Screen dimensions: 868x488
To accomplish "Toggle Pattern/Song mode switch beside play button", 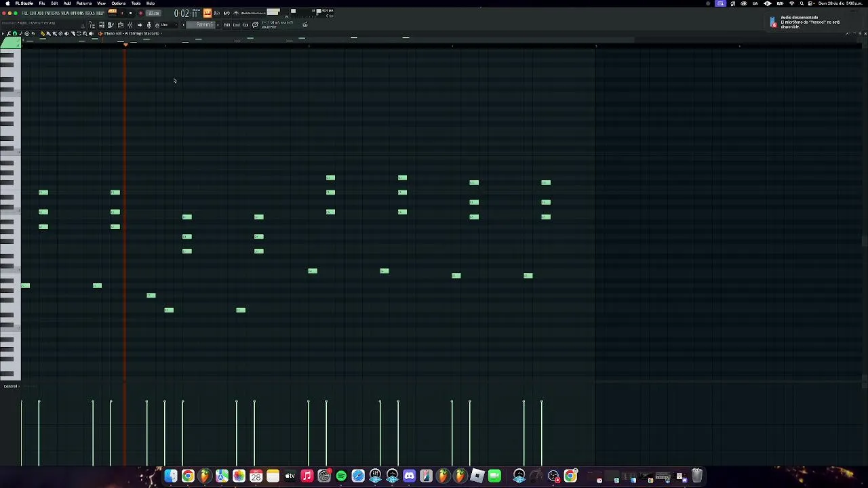I will click(112, 13).
